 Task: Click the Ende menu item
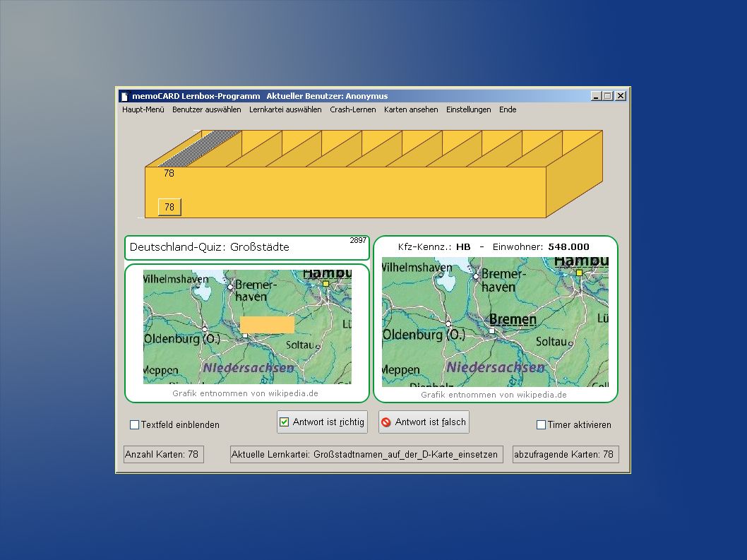pyautogui.click(x=508, y=109)
